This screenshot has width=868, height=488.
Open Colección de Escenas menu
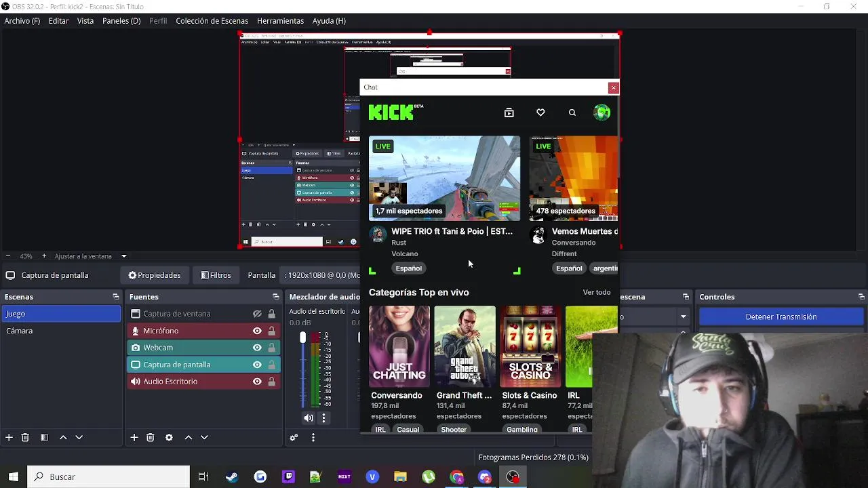pos(212,21)
